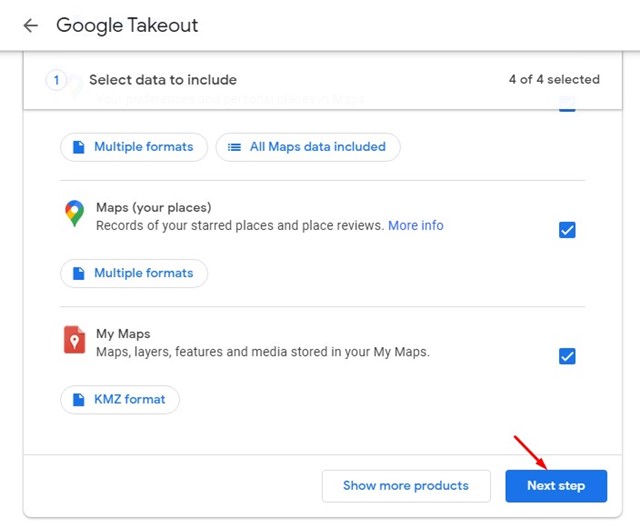Click the My Maps layers and media description
Viewport: 640px width, 527px height.
pos(263,351)
